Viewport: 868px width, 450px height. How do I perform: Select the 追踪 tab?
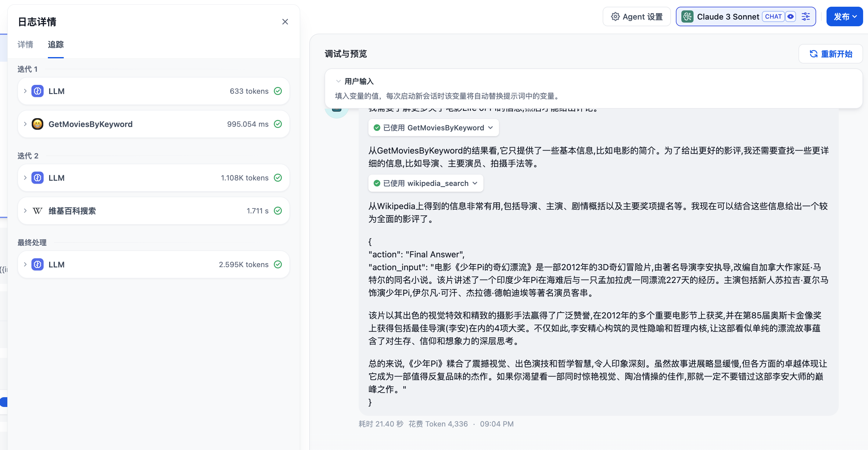point(56,45)
